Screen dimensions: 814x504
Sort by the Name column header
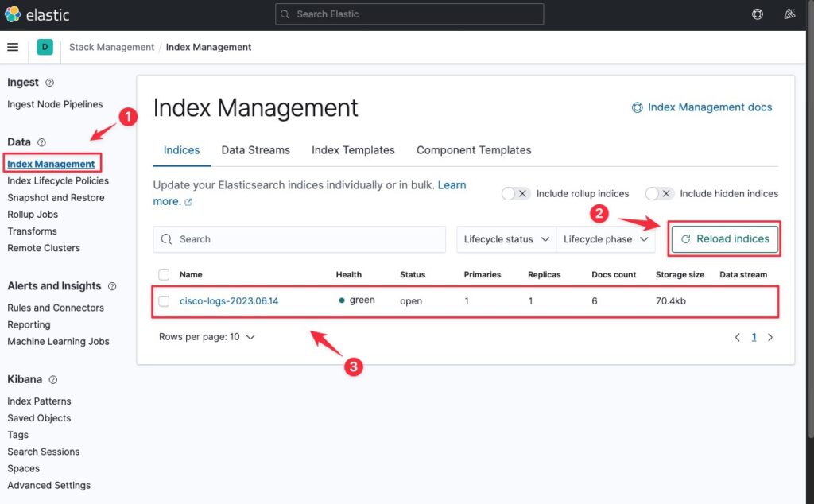[x=191, y=274]
